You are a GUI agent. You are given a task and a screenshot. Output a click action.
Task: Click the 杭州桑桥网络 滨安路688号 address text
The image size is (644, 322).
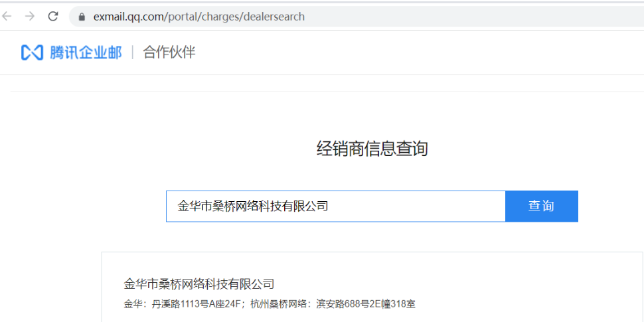(333, 304)
